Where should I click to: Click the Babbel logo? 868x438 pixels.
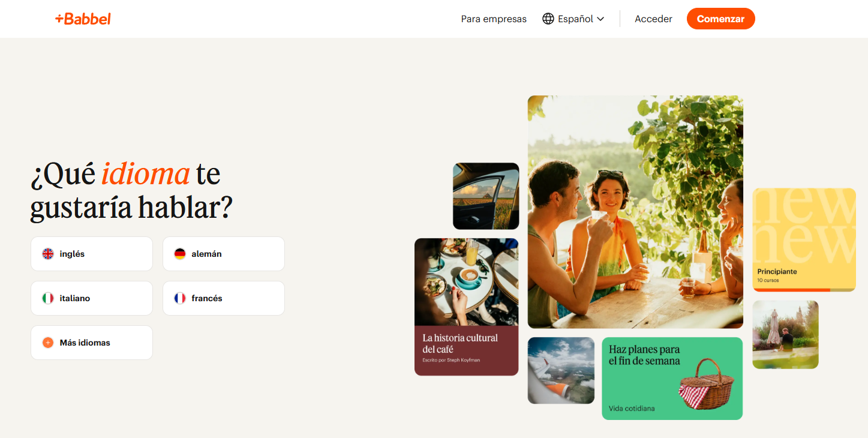point(83,19)
